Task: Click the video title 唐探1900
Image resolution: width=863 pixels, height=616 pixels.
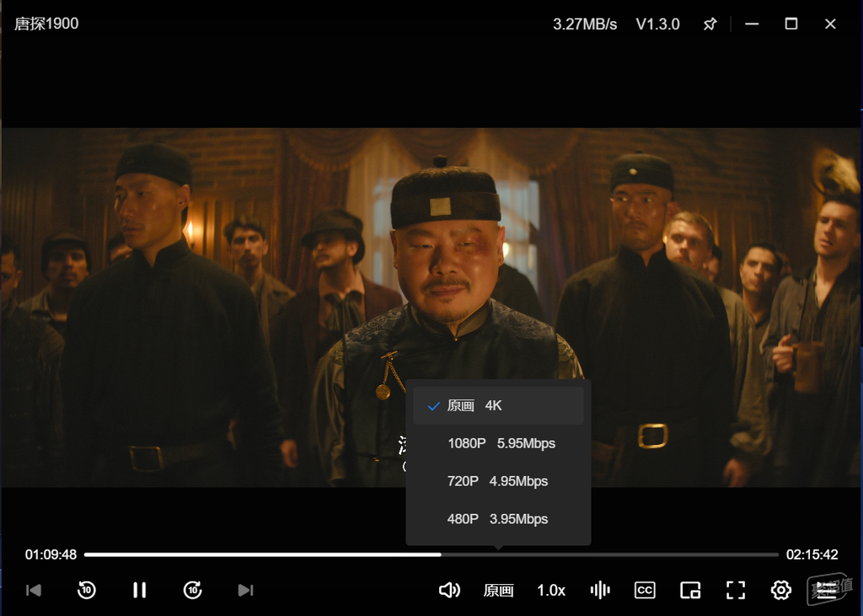Action: (x=46, y=24)
